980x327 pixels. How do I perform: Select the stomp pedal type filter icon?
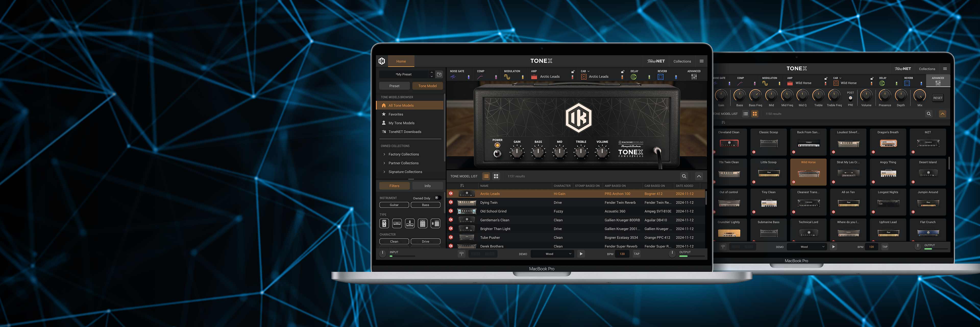coord(384,224)
